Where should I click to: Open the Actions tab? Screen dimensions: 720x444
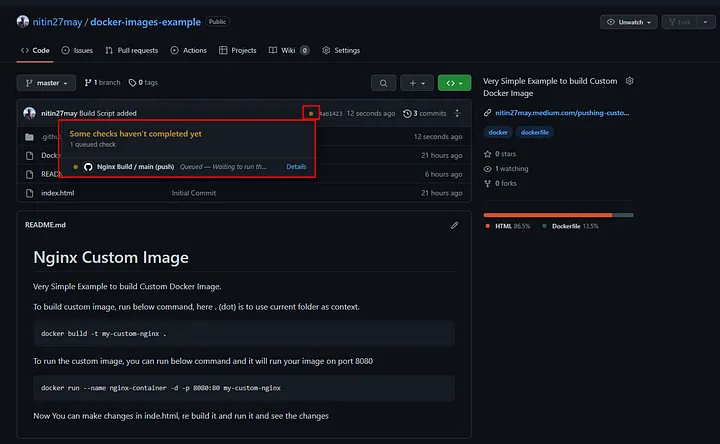(x=188, y=51)
